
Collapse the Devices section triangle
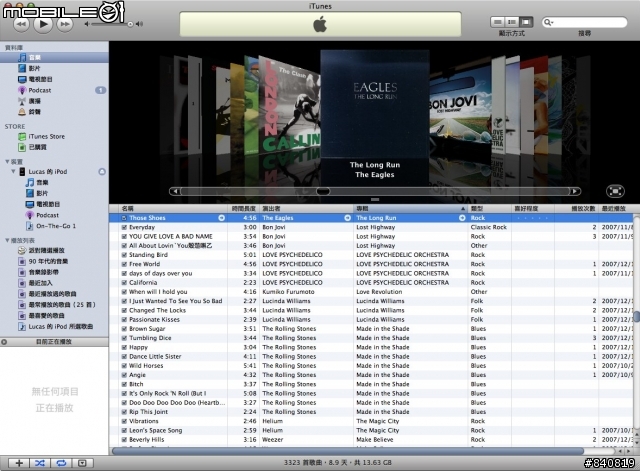tap(7, 162)
